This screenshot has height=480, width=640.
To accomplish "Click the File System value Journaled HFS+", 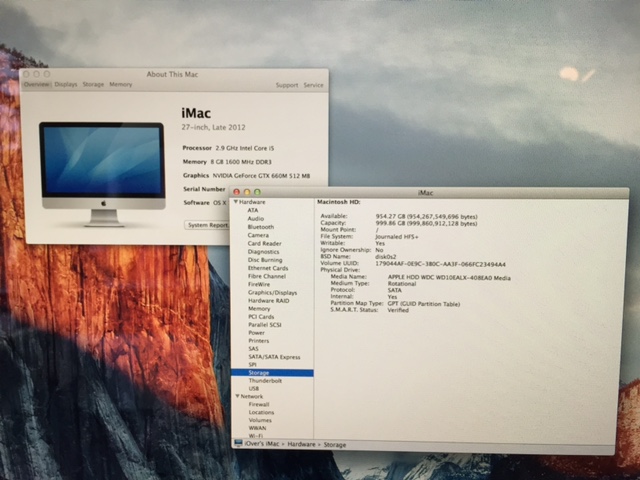I will click(397, 237).
